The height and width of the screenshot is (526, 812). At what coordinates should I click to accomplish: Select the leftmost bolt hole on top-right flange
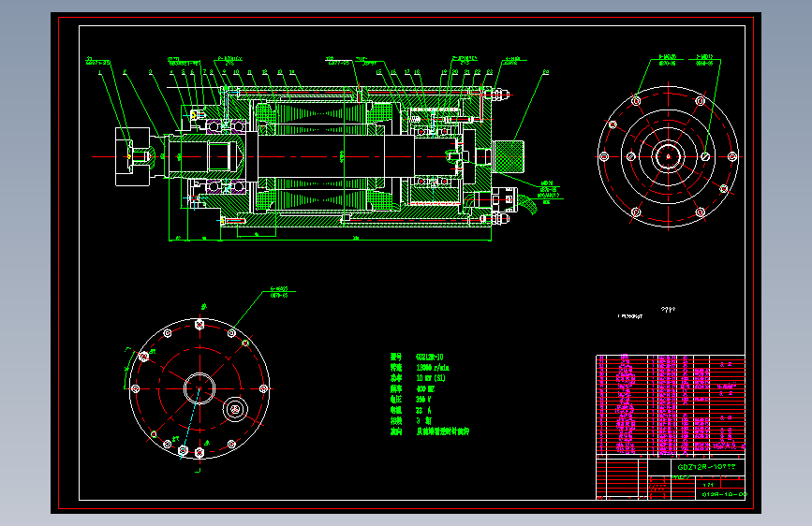coord(604,156)
